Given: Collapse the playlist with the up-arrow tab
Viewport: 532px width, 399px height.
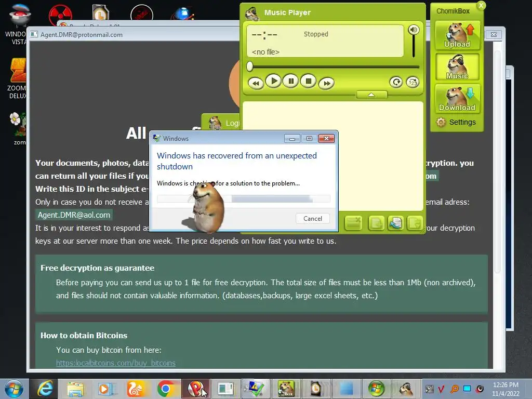Looking at the screenshot, I should [371, 95].
